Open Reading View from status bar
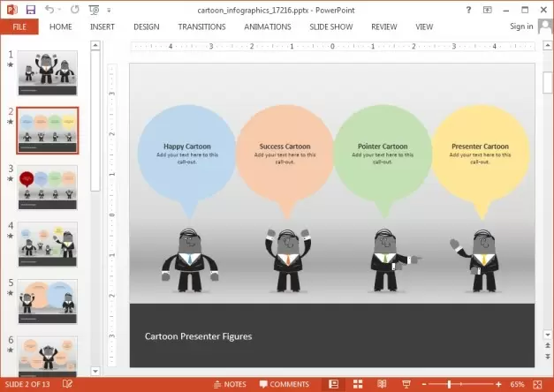The image size is (554, 392). [381, 384]
